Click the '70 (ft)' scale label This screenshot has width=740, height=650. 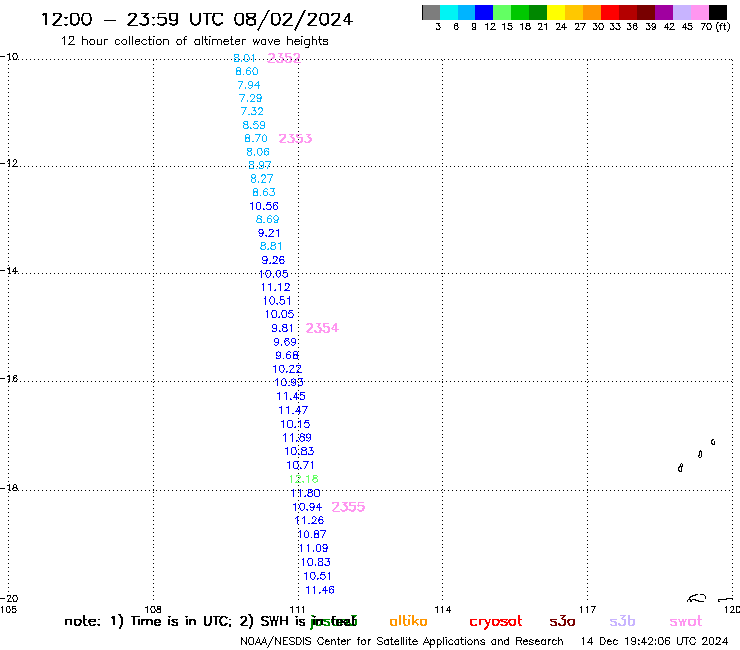point(715,26)
